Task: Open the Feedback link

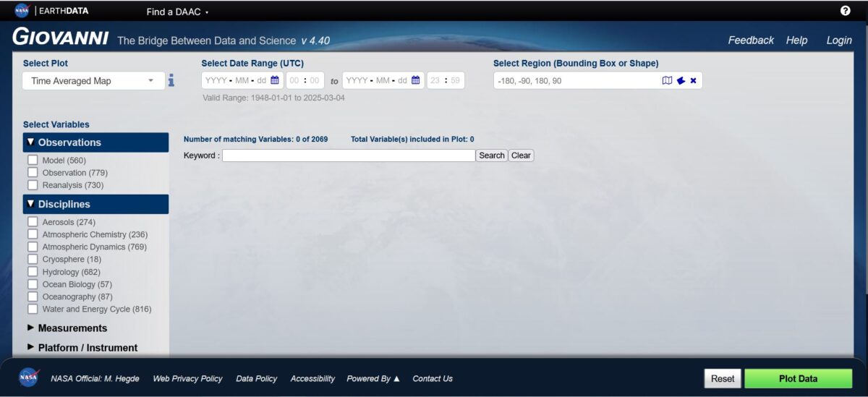Action: [751, 40]
